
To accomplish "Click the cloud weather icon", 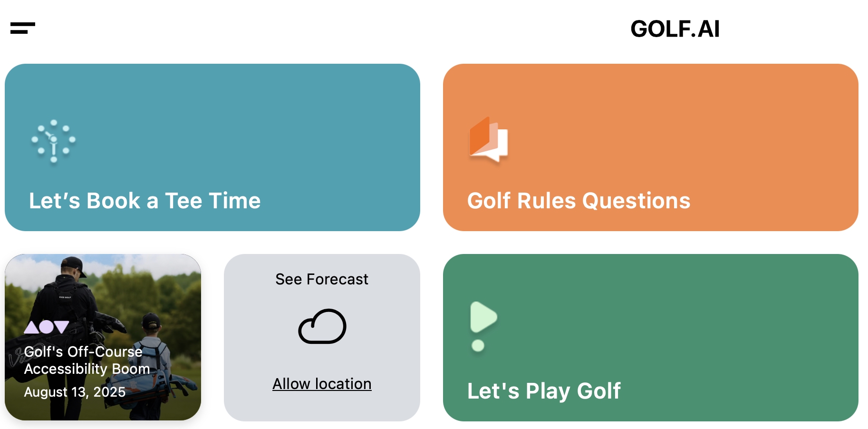I will tap(322, 326).
